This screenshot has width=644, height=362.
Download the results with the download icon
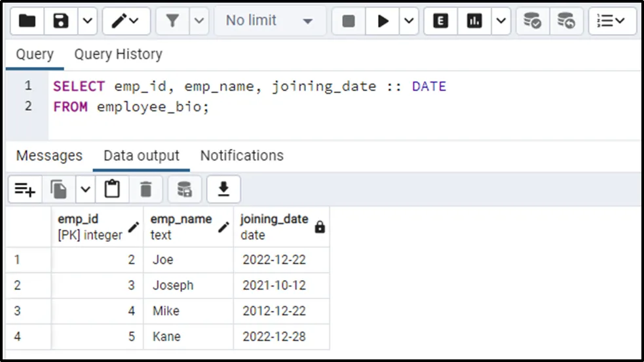(x=223, y=190)
